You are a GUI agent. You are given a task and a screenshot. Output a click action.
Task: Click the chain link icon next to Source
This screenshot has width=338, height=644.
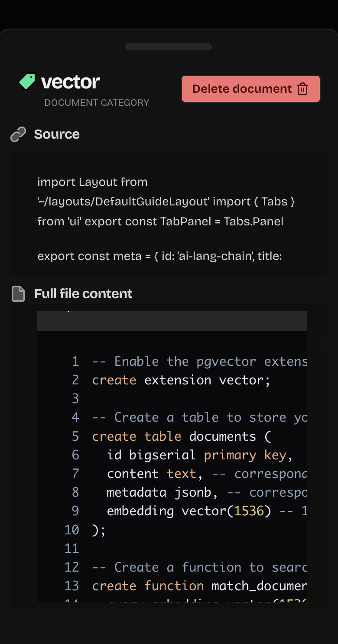18,134
